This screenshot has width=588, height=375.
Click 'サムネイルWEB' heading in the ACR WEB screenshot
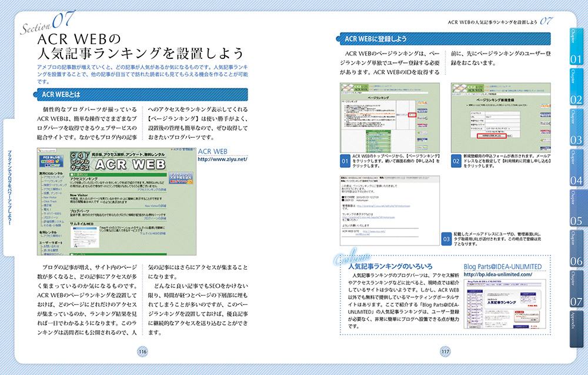pos(82,224)
